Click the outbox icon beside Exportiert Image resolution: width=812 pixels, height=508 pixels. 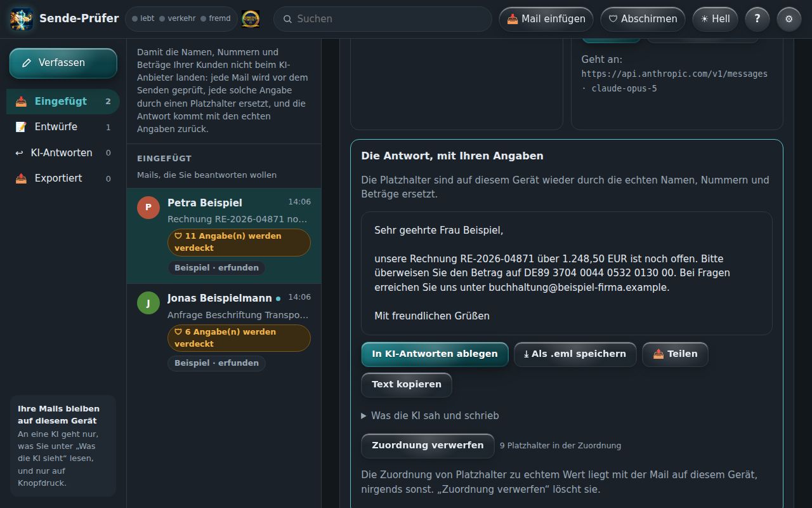[22, 178]
